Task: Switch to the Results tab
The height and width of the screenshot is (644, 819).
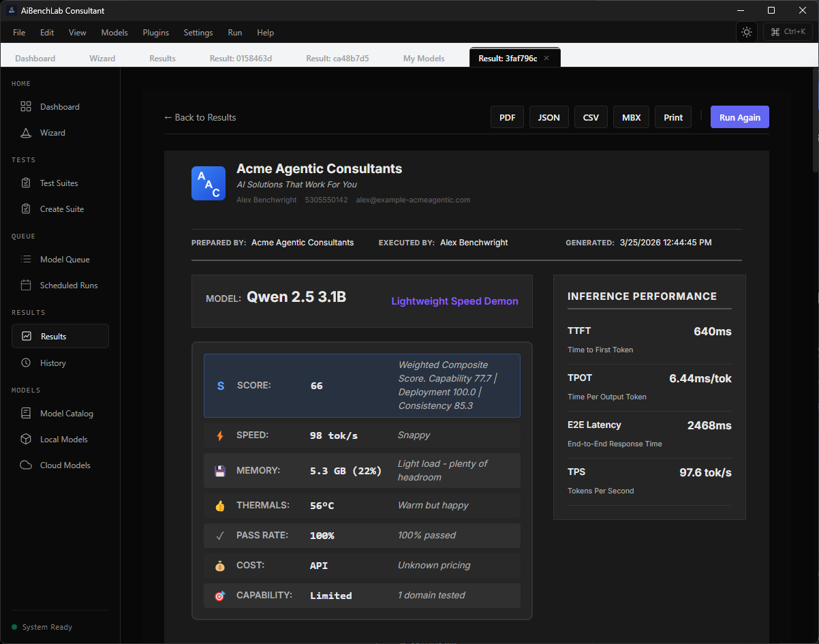Action: click(x=163, y=59)
